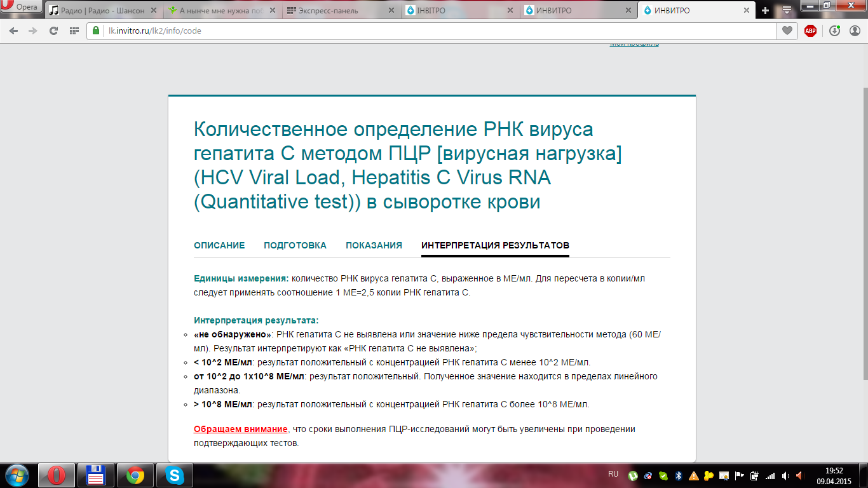The image size is (868, 488).
Task: Open the ПОДГОТОВКА tab
Action: [x=295, y=245]
